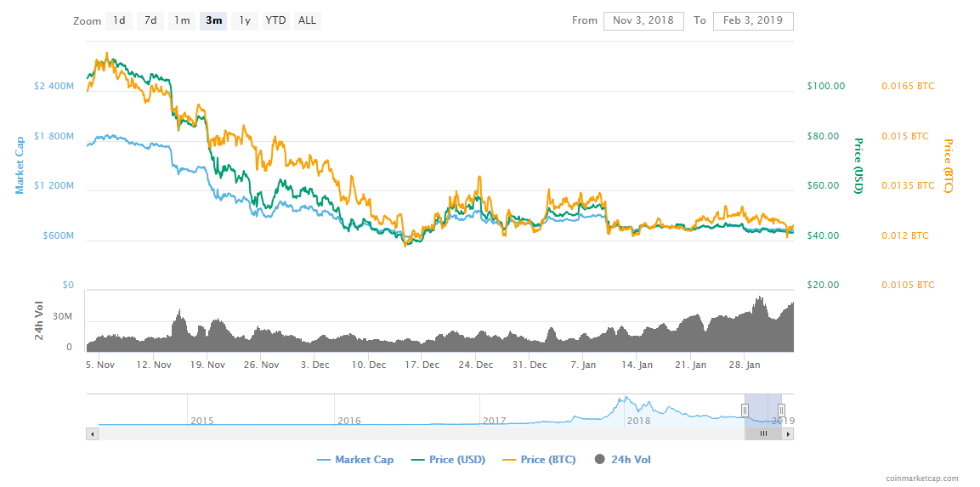The height and width of the screenshot is (487, 980).
Task: Hide the Price (USD) legend series
Action: tap(448, 460)
